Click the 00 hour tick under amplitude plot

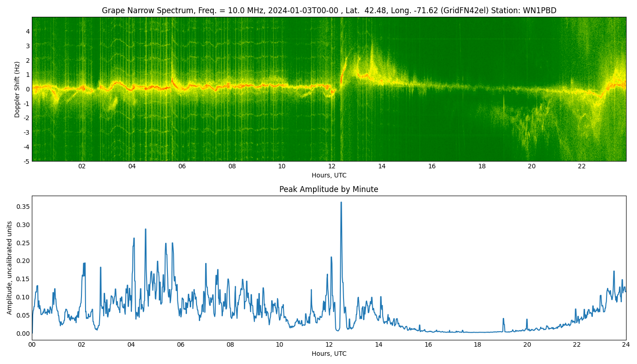32,345
